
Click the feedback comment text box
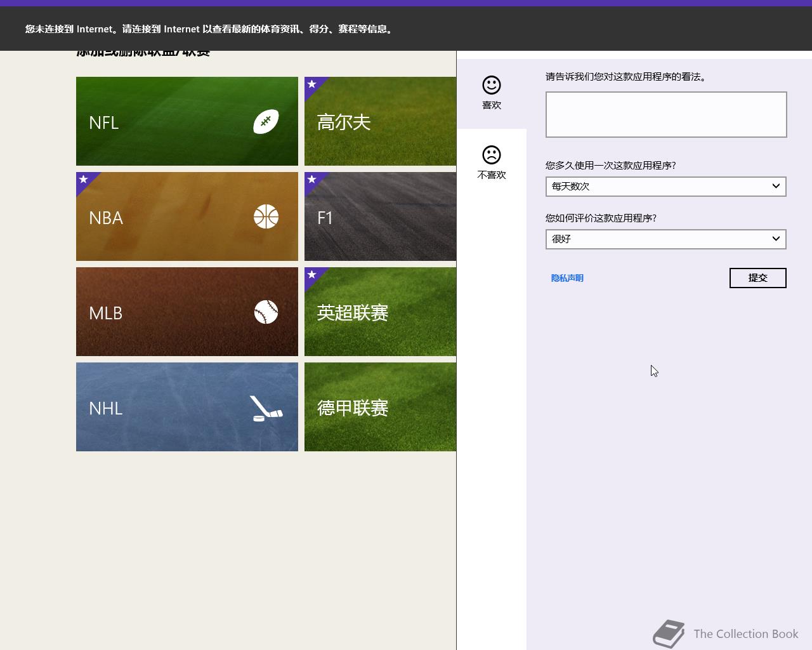coord(666,114)
